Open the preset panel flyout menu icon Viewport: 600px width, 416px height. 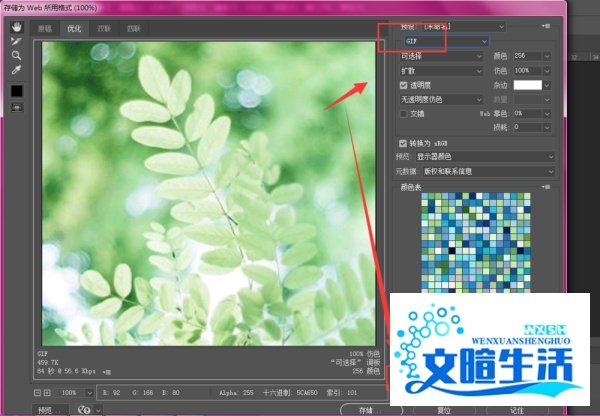coord(546,26)
